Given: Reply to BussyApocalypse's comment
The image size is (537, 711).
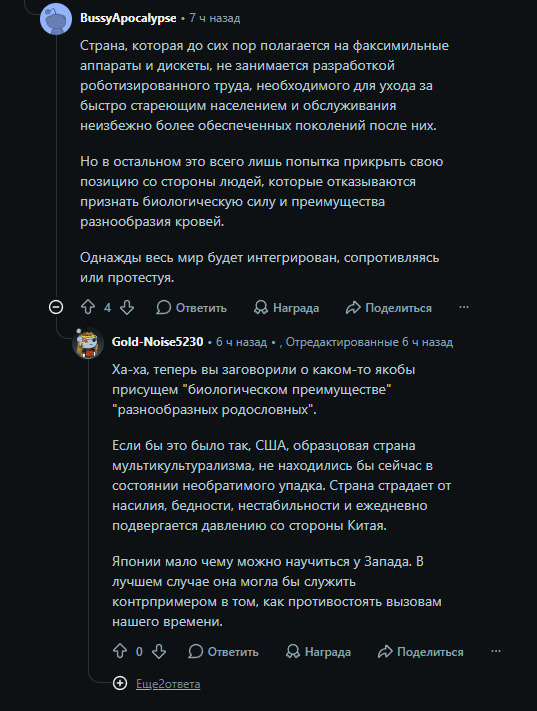Looking at the screenshot, I should click(x=191, y=307).
